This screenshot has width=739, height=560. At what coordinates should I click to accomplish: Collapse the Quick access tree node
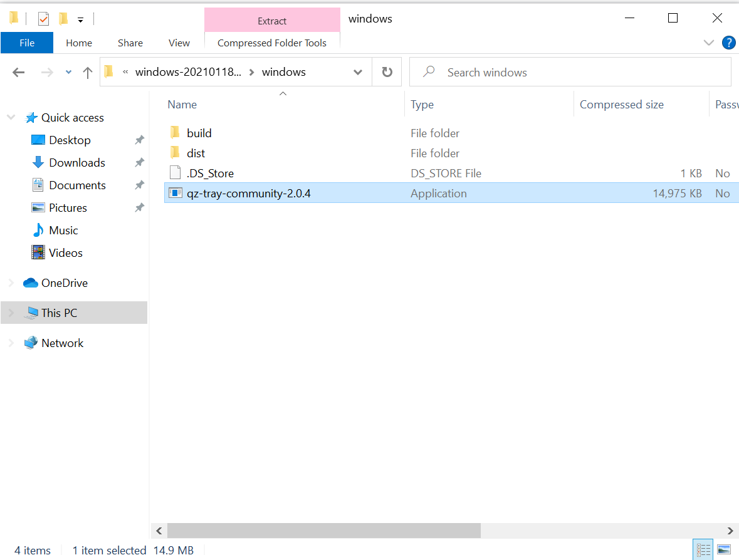11,117
